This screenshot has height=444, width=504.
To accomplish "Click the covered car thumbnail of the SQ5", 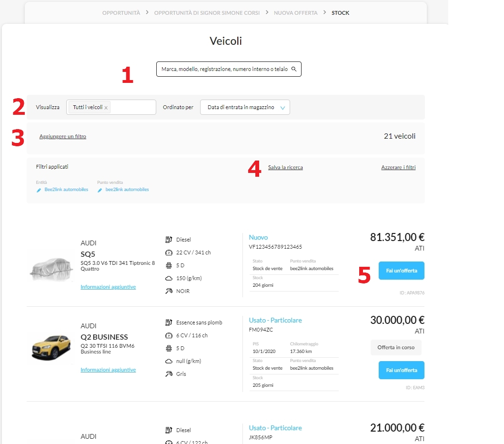I will 51,269.
